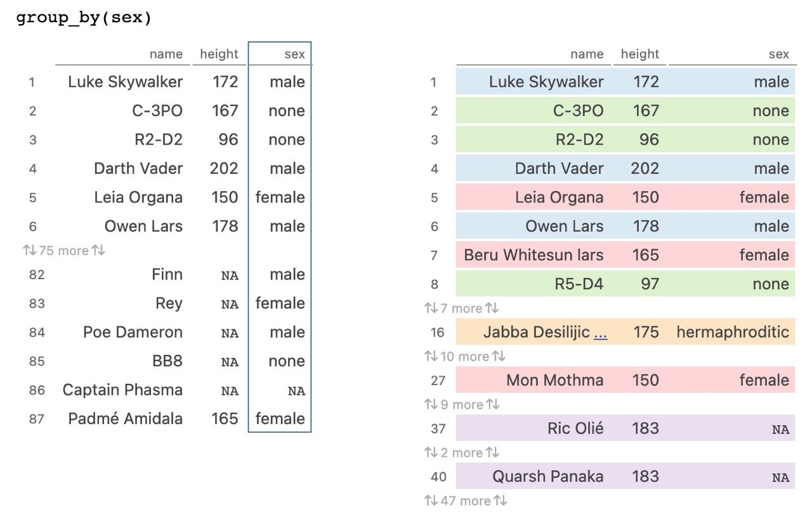The image size is (812, 521).
Task: Select the orange hermaphroditic cell
Action: [733, 333]
